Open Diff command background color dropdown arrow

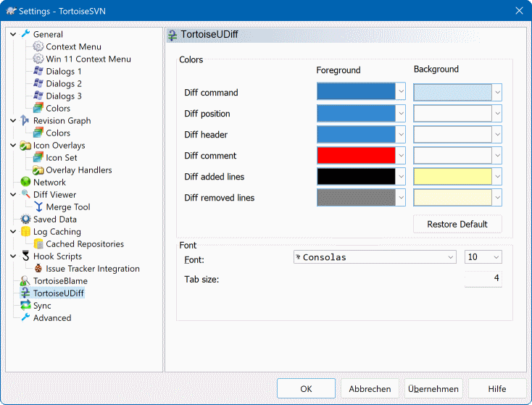point(497,92)
